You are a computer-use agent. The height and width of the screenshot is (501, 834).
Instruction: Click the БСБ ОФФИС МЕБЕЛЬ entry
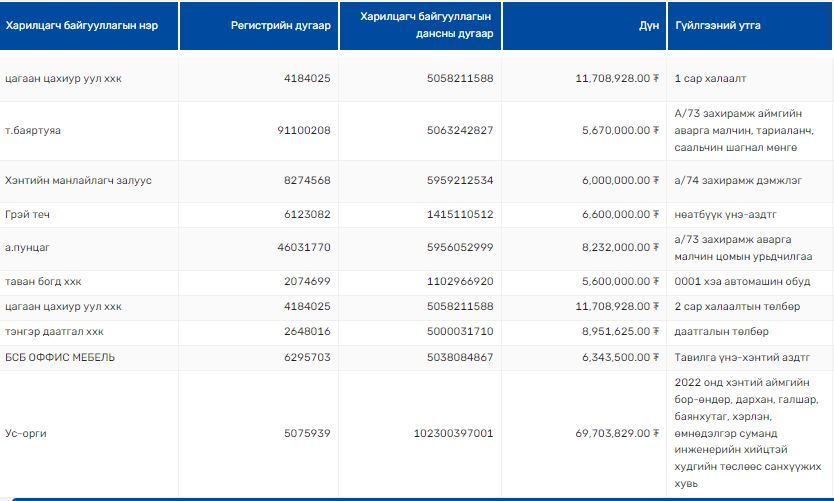(x=60, y=357)
